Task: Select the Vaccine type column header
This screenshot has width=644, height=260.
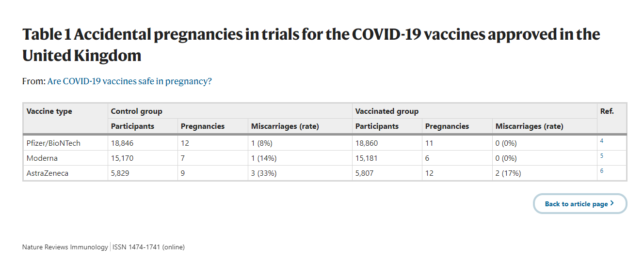Action: point(49,111)
